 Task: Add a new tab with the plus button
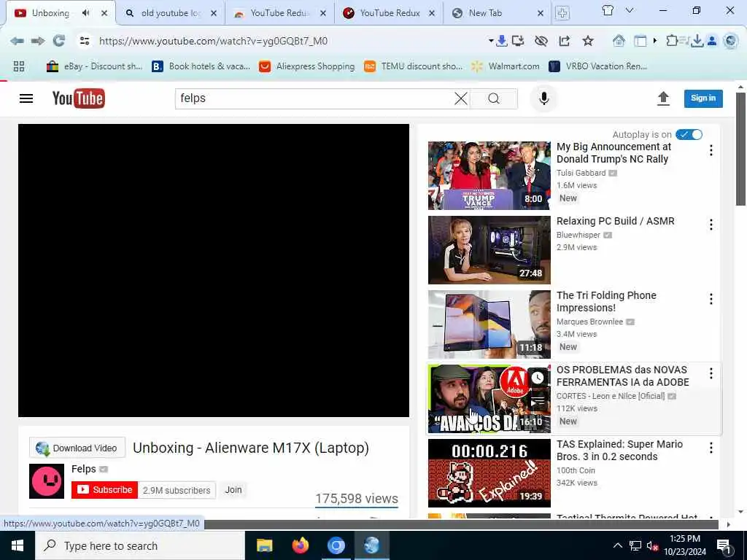tap(562, 13)
